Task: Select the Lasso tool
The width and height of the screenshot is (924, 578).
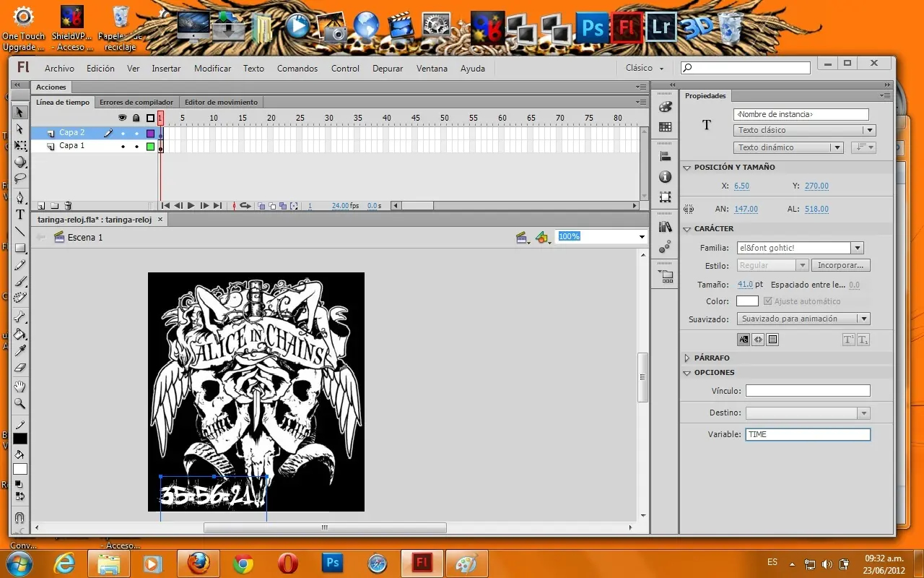Action: click(x=20, y=178)
